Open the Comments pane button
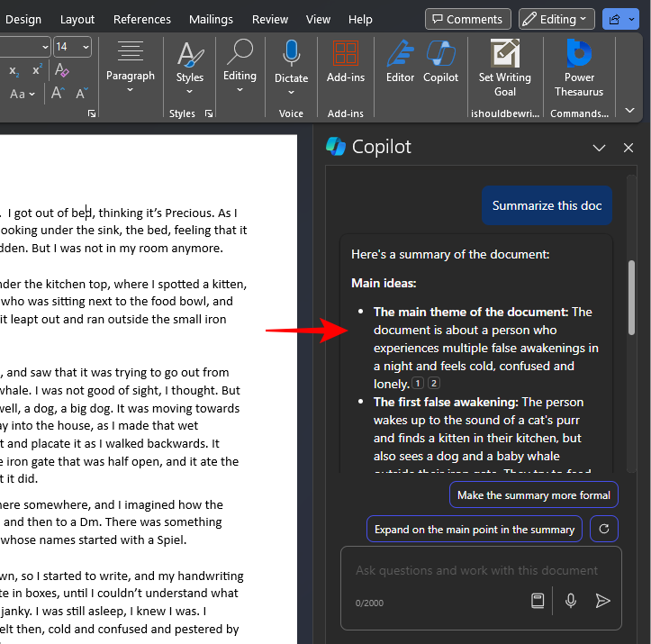651x644 pixels. pos(468,19)
